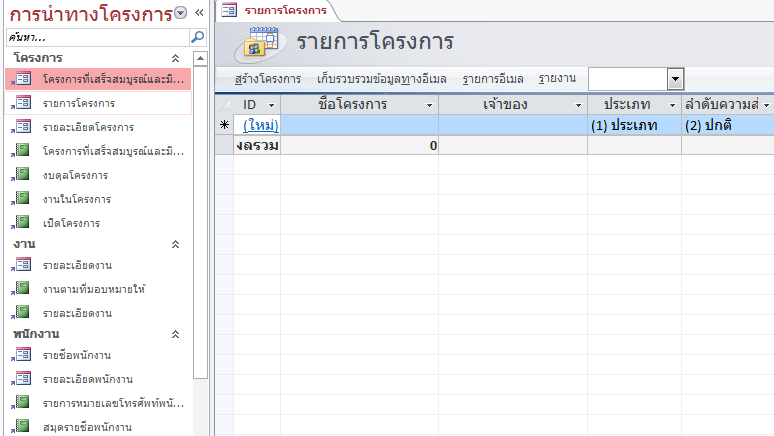774x436 pixels.
Task: Collapse the งาน group section
Action: [176, 244]
